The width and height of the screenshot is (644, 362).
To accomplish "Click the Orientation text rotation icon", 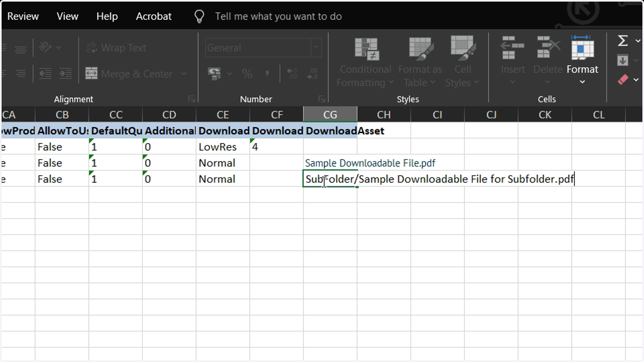I will pos(46,48).
